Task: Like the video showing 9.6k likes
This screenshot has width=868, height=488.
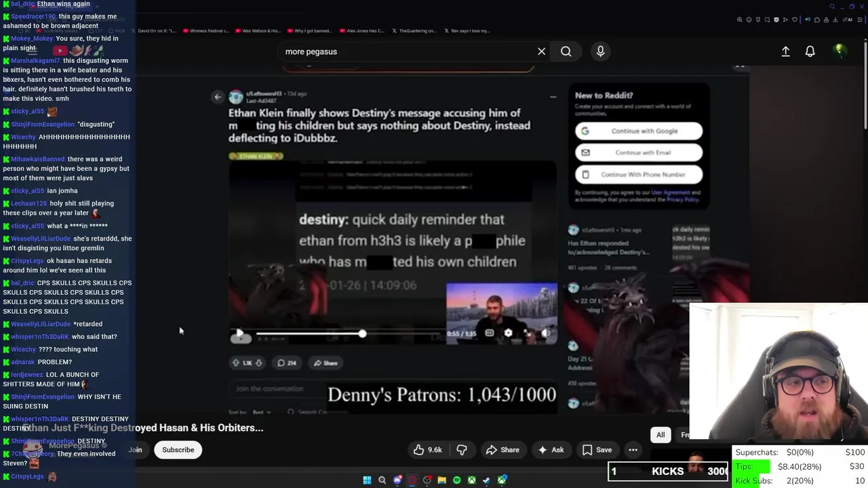Action: (x=428, y=449)
